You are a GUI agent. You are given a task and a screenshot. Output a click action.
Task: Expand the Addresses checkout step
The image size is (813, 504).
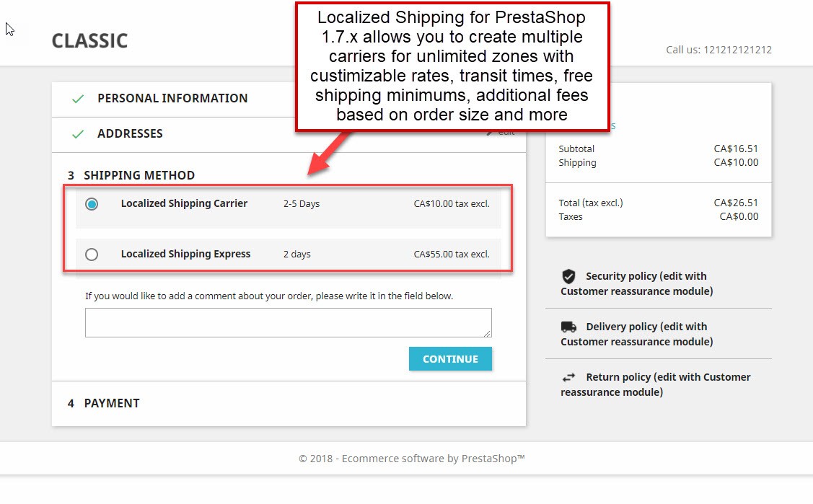pyautogui.click(x=130, y=133)
